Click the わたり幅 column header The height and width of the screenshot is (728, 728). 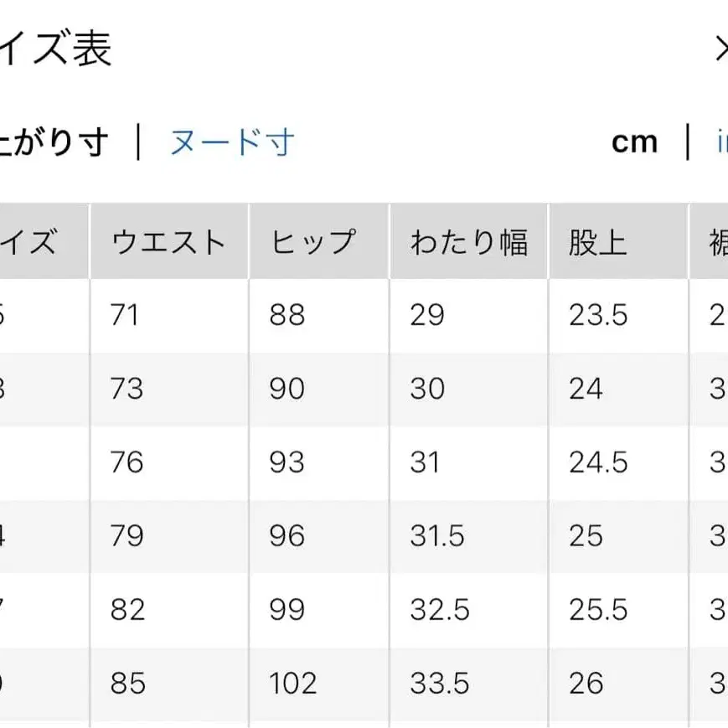click(470, 241)
